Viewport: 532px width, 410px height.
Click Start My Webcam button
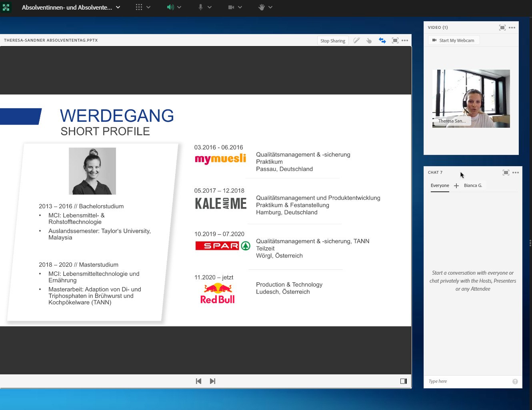(454, 40)
